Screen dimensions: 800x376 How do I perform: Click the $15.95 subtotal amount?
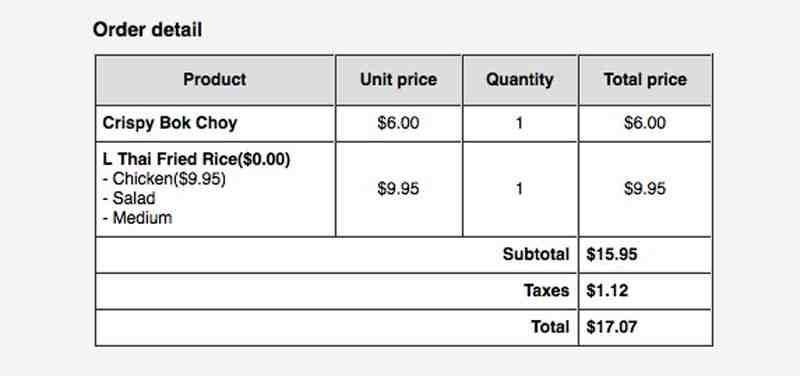pyautogui.click(x=612, y=254)
